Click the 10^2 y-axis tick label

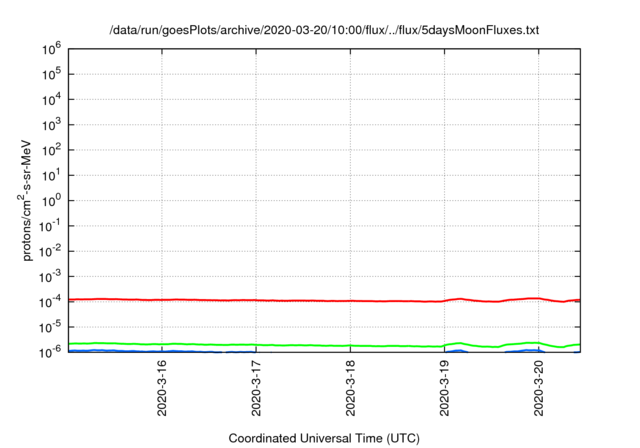pos(51,150)
